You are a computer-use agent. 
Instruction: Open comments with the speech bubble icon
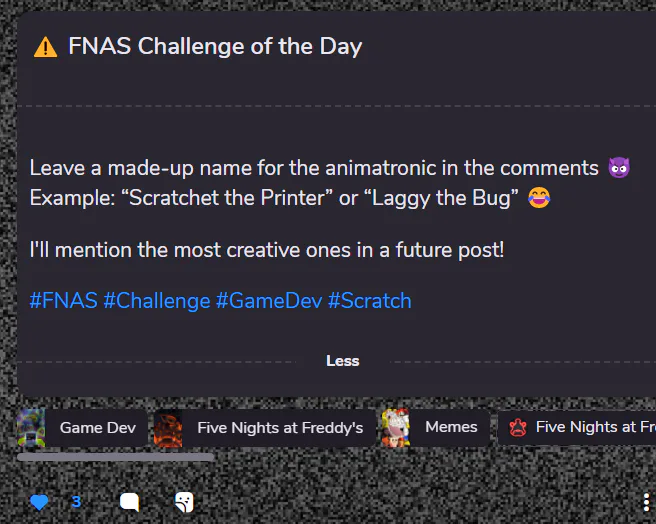[x=129, y=502]
